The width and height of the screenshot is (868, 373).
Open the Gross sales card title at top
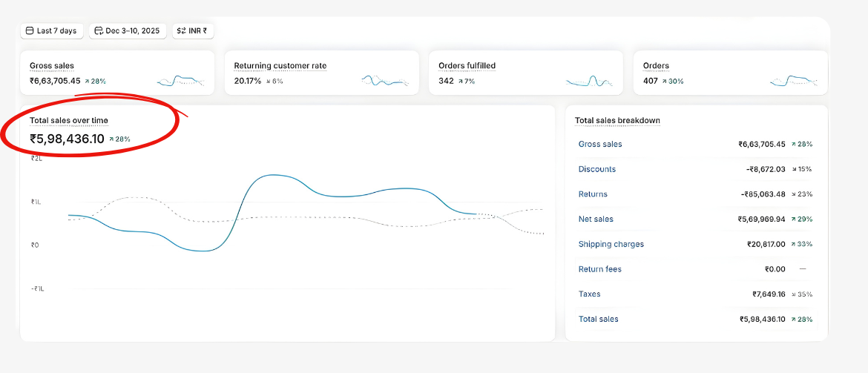point(52,66)
